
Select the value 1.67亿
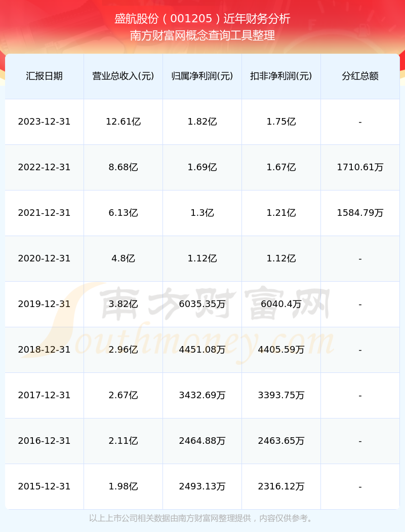coord(281,167)
